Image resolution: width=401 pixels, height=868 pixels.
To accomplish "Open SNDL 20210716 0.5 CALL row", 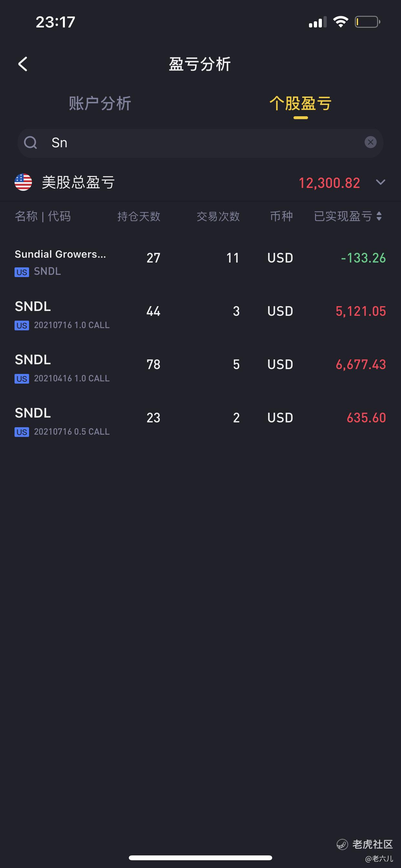I will (200, 421).
